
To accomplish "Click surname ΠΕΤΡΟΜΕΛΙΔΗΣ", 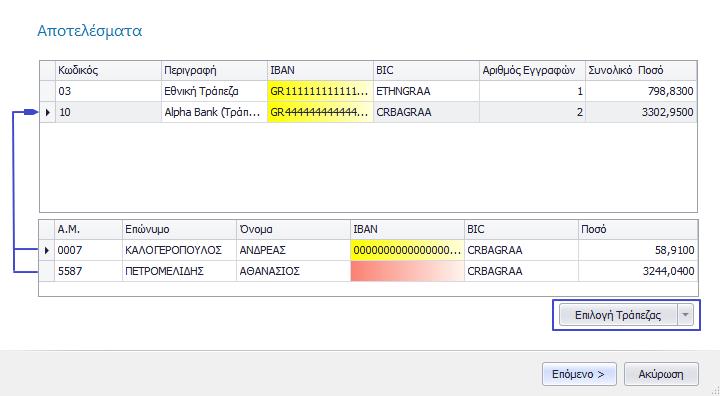I will pyautogui.click(x=179, y=271).
